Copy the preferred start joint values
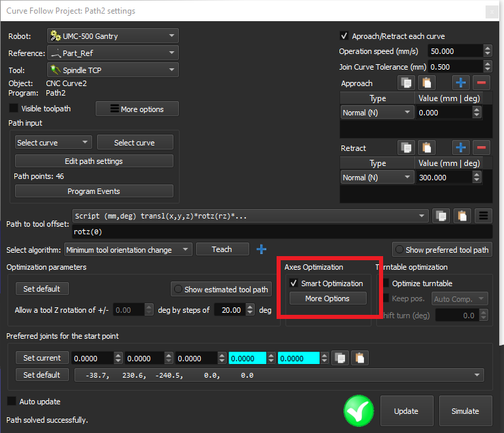This screenshot has width=504, height=433. (339, 358)
